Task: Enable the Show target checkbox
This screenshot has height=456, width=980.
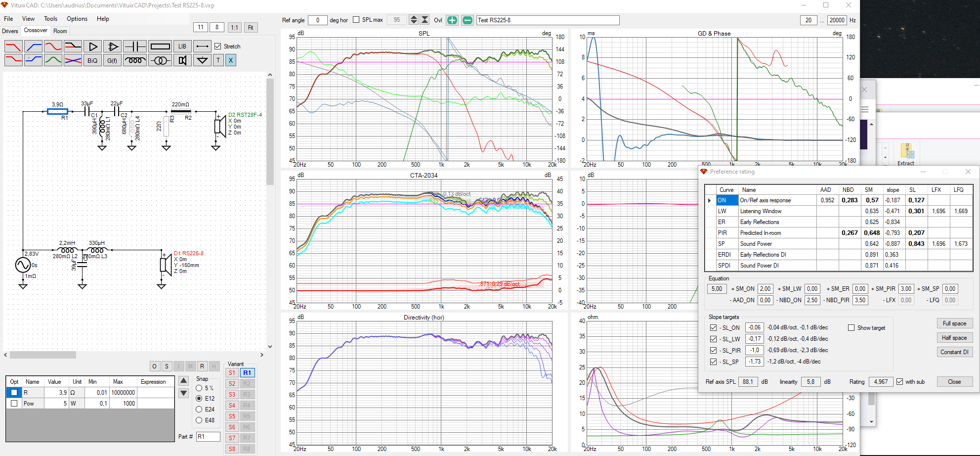Action: 851,328
